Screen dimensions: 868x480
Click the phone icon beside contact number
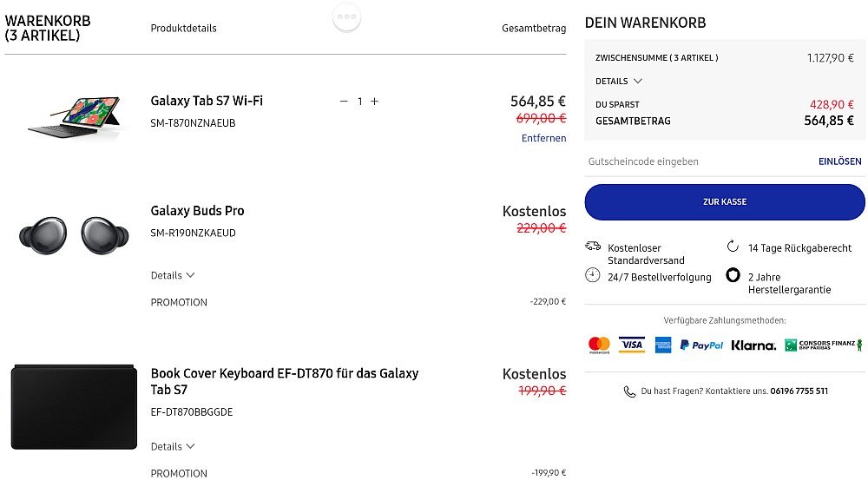coord(629,391)
